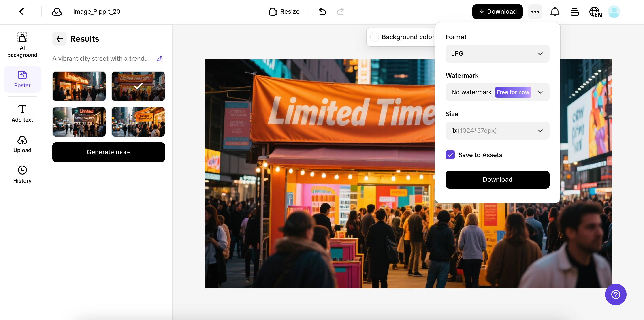The image size is (644, 320).
Task: Edit the prompt with pencil icon
Action: pos(160,59)
